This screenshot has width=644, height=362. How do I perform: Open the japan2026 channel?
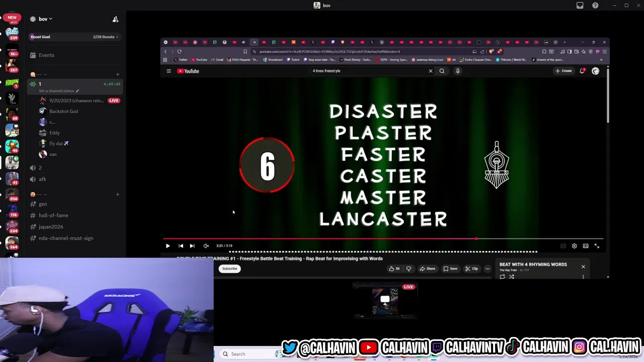click(x=74, y=227)
